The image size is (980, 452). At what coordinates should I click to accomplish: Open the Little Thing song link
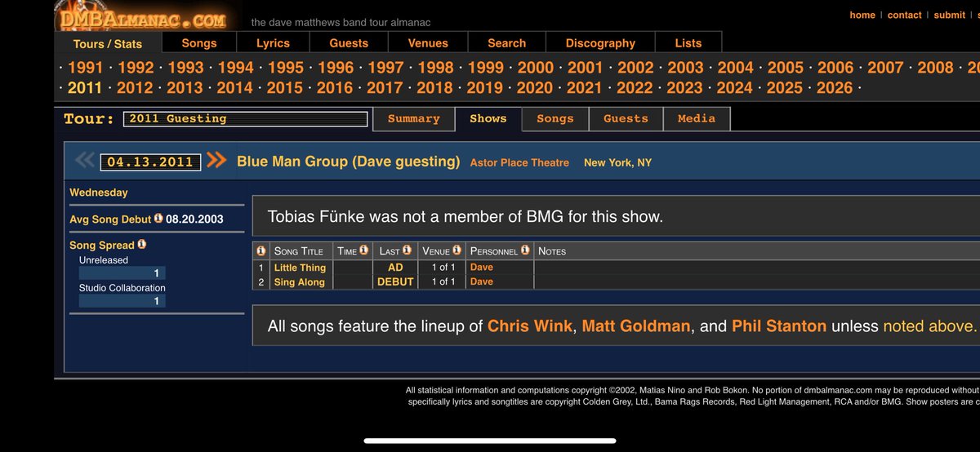[300, 268]
